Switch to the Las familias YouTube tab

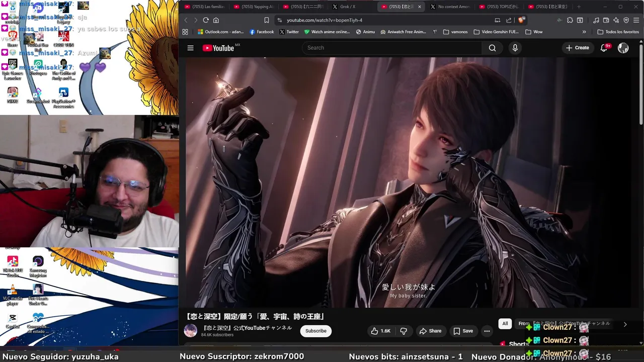tap(204, 7)
